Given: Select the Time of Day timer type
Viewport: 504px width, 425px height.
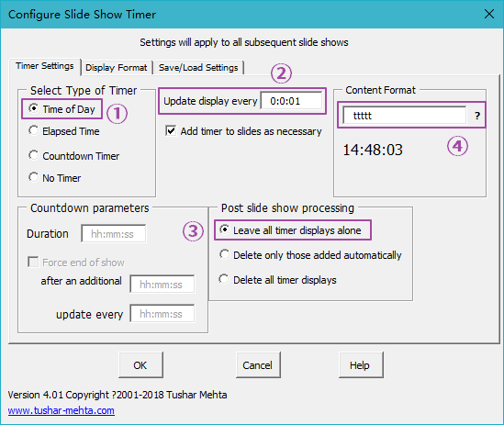Looking at the screenshot, I should [62, 109].
